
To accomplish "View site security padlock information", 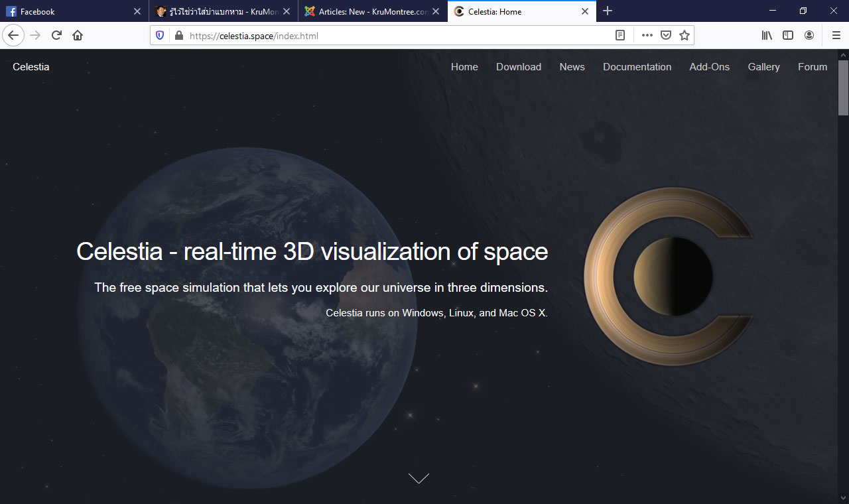I will [x=178, y=36].
